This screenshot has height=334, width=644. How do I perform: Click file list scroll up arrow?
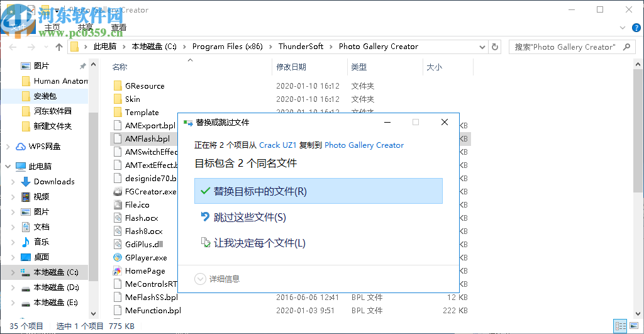click(638, 65)
